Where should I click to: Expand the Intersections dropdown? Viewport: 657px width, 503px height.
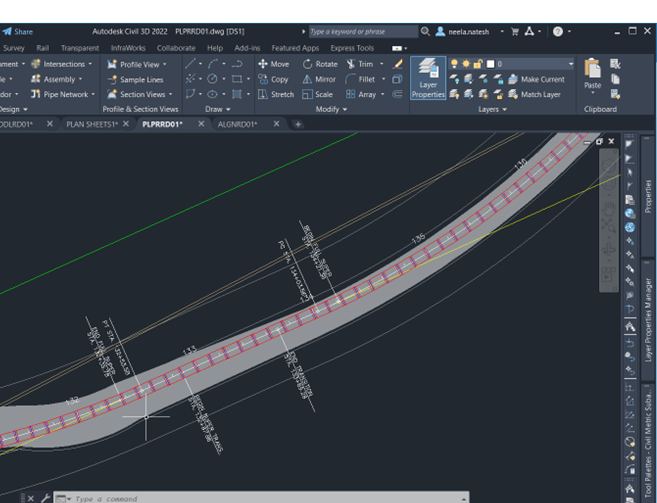(90, 64)
